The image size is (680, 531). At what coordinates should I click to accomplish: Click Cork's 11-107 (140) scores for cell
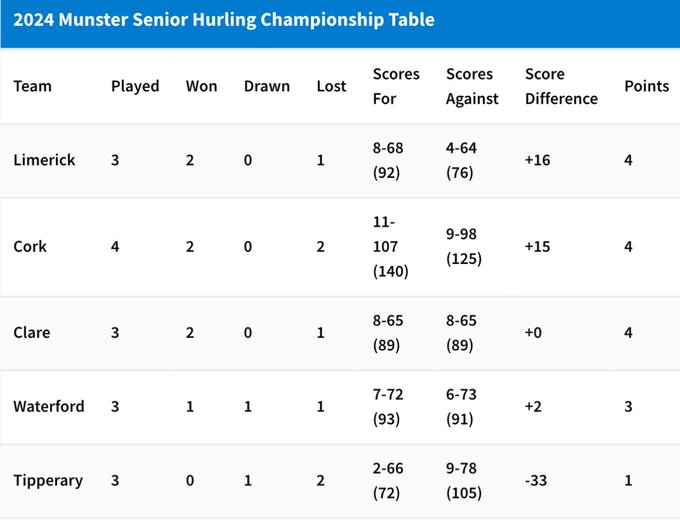[390, 246]
